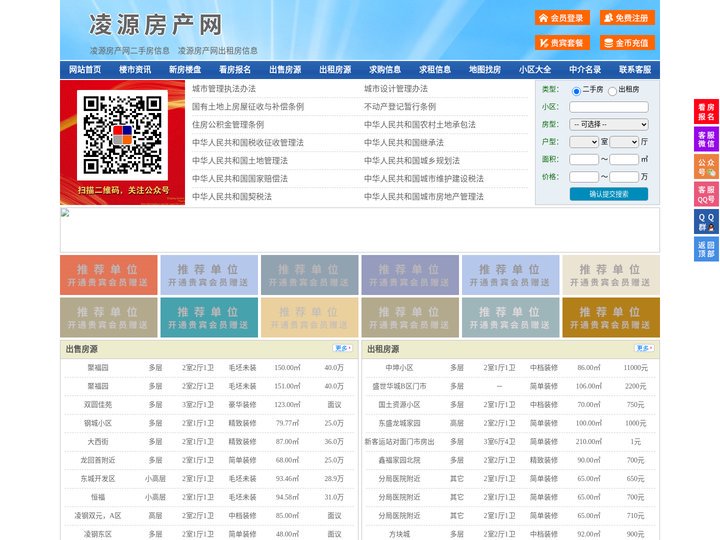
Task: Open the 东盛龙城家园 rental listing
Action: [x=399, y=423]
